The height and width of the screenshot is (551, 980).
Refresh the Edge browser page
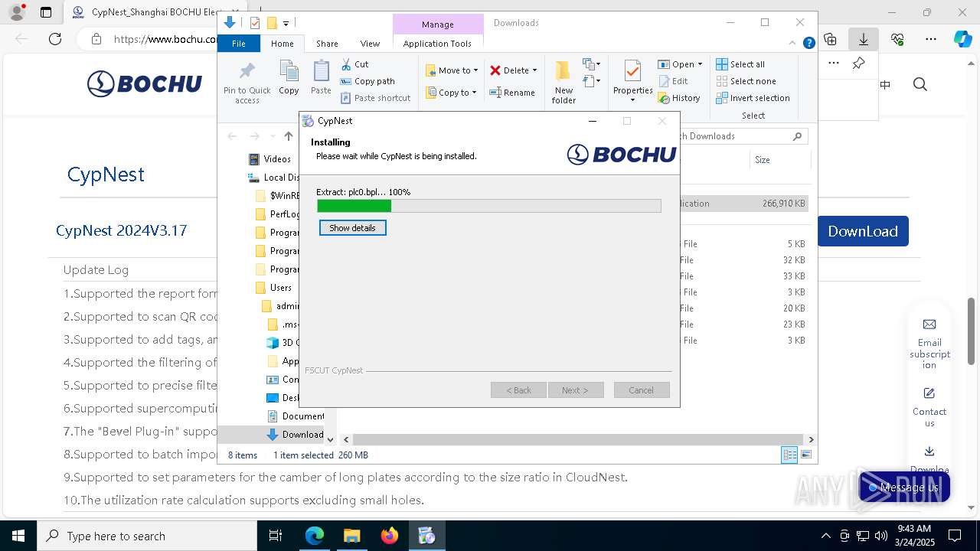(x=55, y=39)
